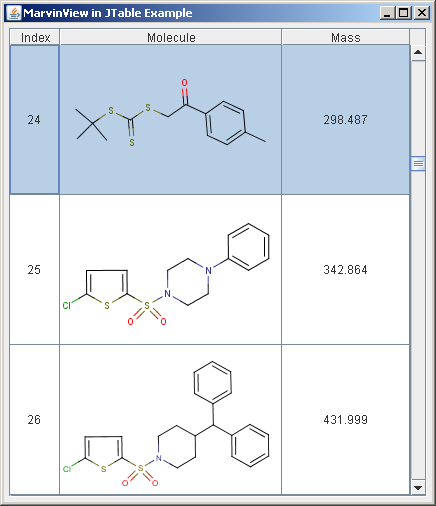The width and height of the screenshot is (436, 506).
Task: Click mass value 431.999
Action: [x=346, y=420]
